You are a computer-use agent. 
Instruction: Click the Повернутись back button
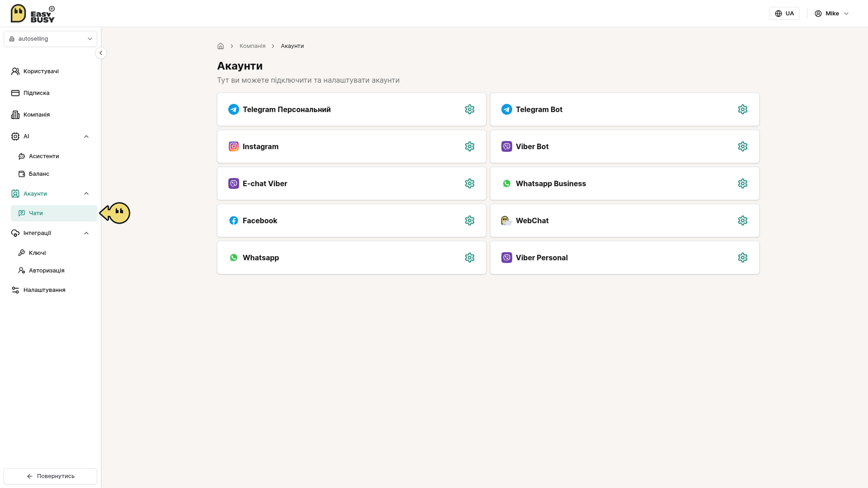51,476
